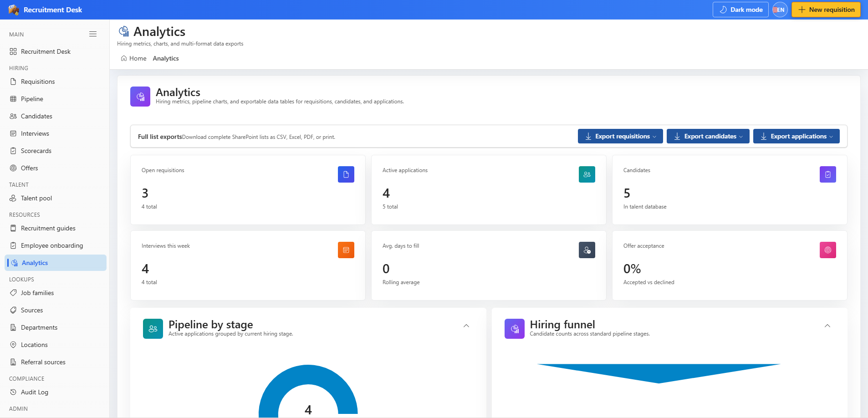Screen dimensions: 868x418
Task: Click the Referral sources building icon
Action: tap(13, 362)
